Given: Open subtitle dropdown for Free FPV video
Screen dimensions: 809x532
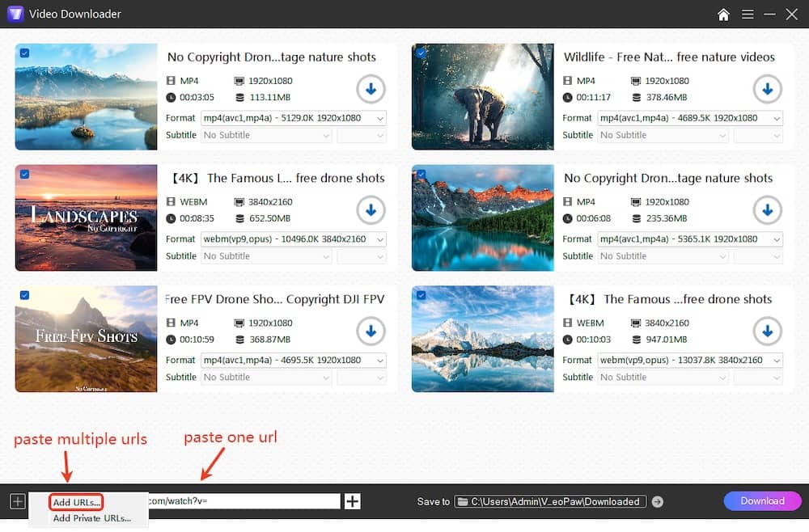Looking at the screenshot, I should [266, 378].
